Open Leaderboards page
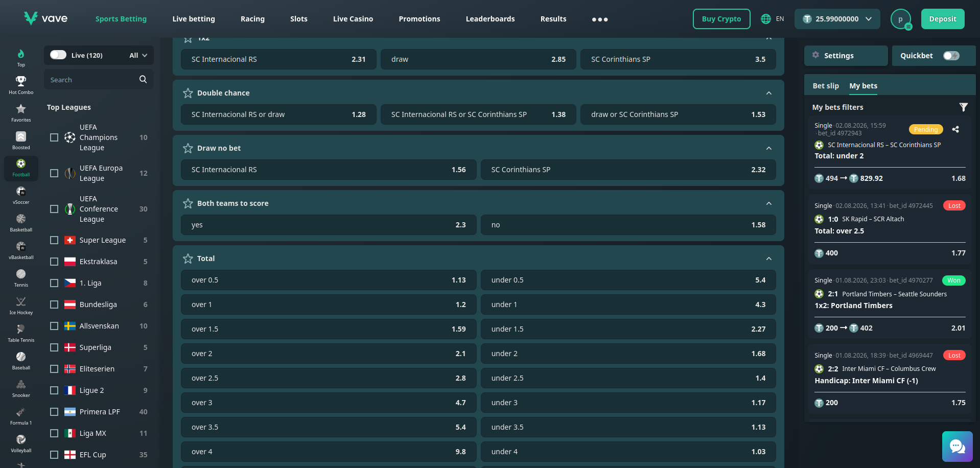 coord(491,19)
